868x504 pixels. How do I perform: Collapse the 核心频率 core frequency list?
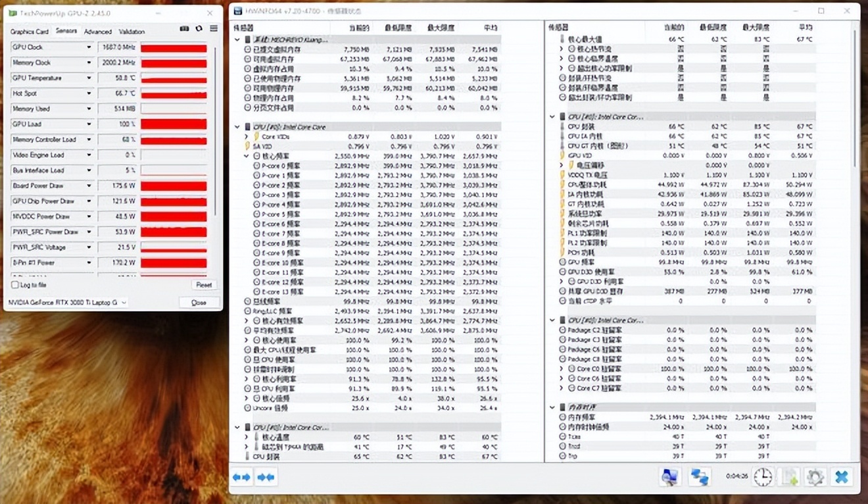[247, 156]
